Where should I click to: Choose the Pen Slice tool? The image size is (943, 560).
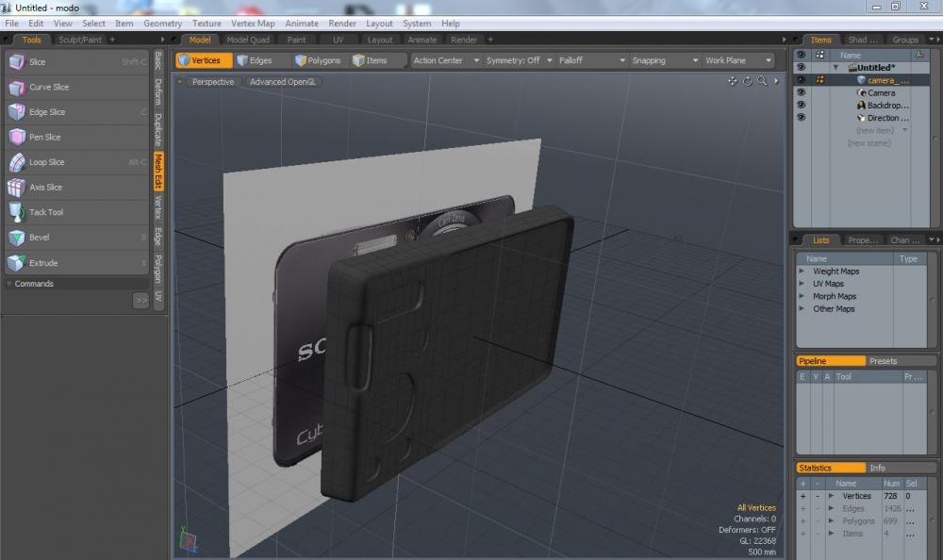pyautogui.click(x=76, y=137)
